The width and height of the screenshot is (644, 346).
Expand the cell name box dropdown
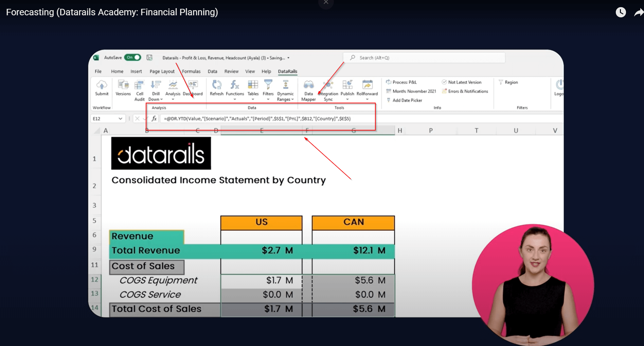pyautogui.click(x=120, y=119)
